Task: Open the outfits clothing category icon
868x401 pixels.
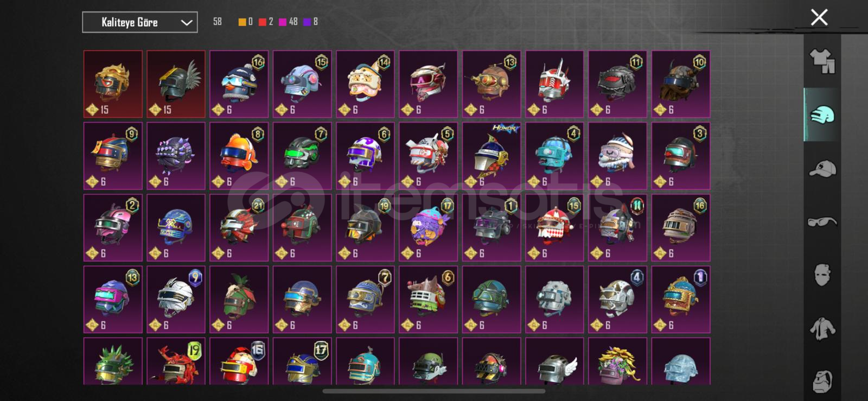Action: pos(822,61)
